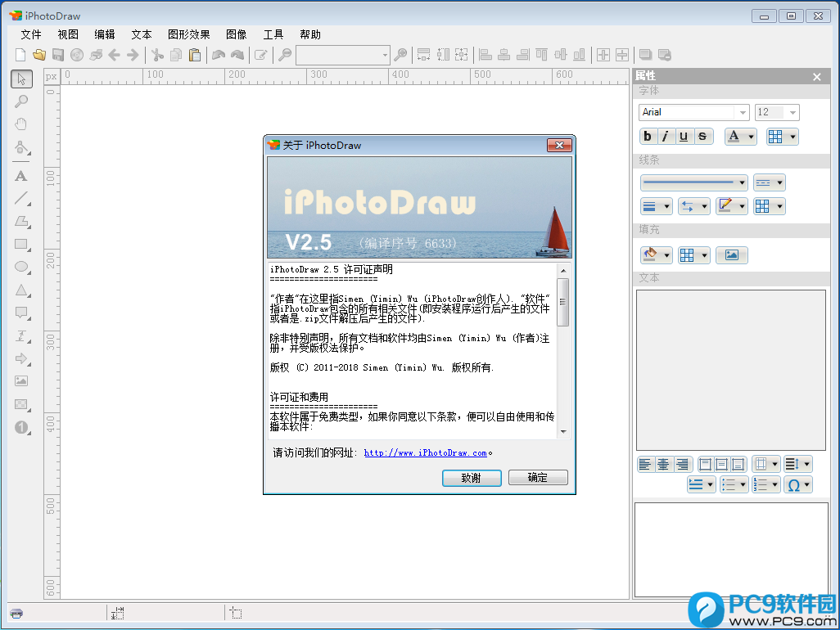This screenshot has height=630, width=840.
Task: Open the 图形效果 menu
Action: (x=188, y=34)
